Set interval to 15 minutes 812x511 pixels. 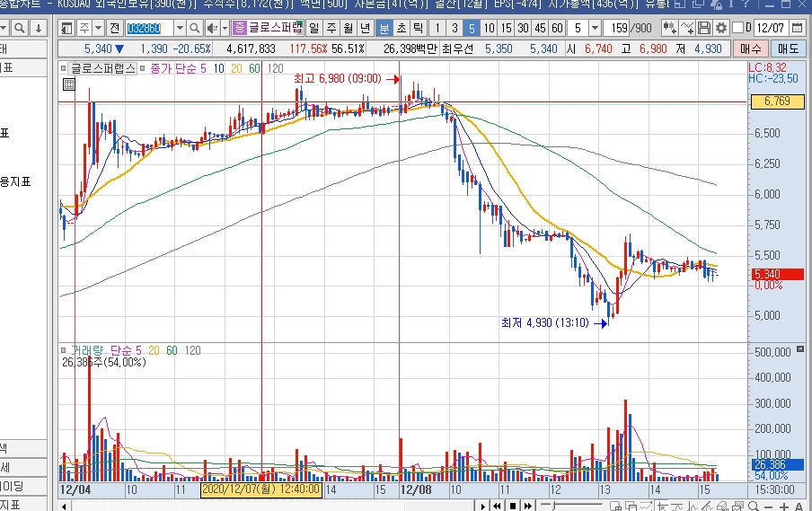[x=506, y=28]
